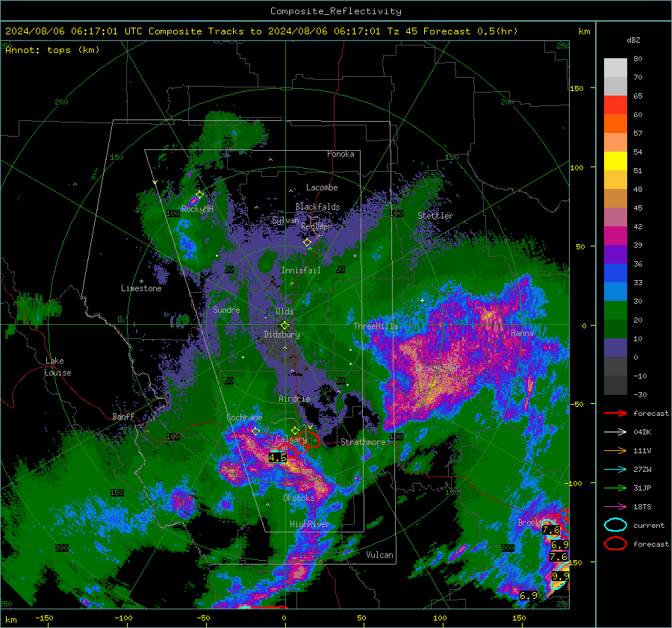Click the Ponoka city label
Image resolution: width=672 pixels, height=628 pixels.
point(340,154)
